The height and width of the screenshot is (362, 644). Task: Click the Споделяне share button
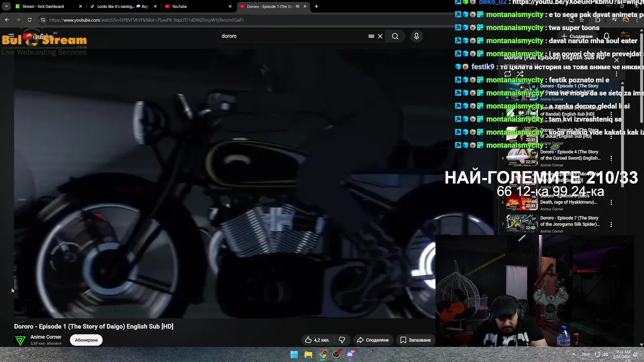[x=373, y=340]
